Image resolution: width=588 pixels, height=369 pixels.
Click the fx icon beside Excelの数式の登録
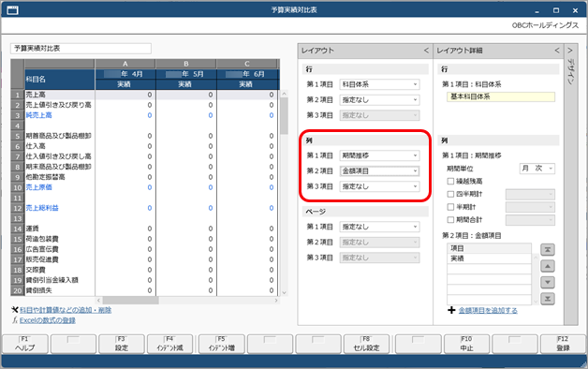click(15, 320)
